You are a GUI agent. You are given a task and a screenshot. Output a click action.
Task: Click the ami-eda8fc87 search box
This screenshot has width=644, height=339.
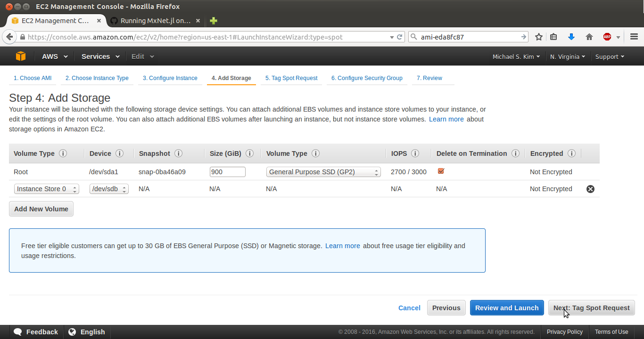(x=469, y=37)
